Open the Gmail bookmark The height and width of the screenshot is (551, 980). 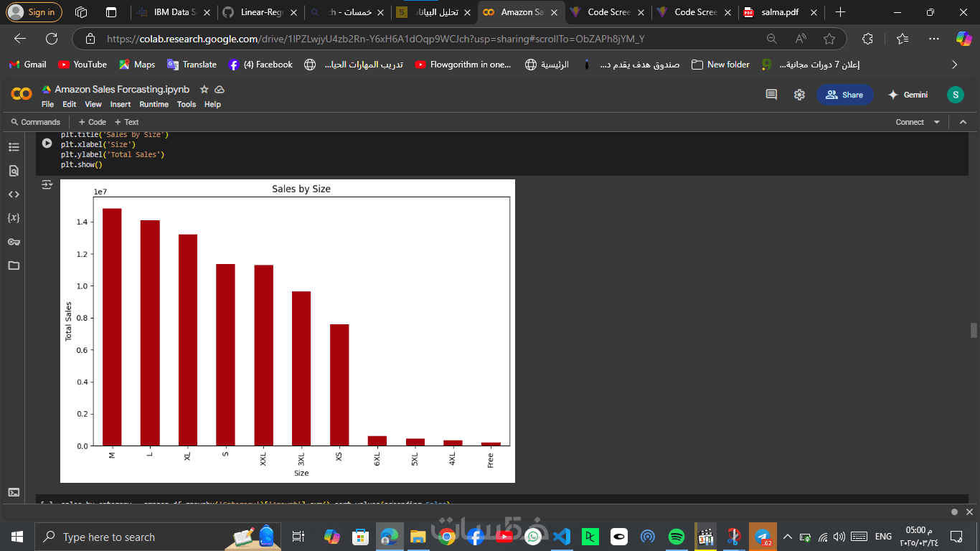pos(27,65)
